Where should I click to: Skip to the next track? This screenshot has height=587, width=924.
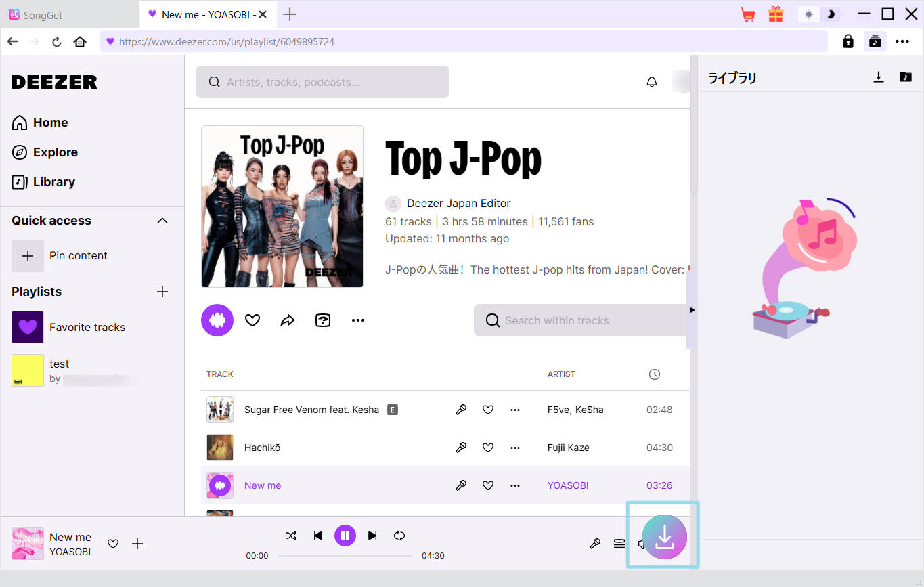372,536
